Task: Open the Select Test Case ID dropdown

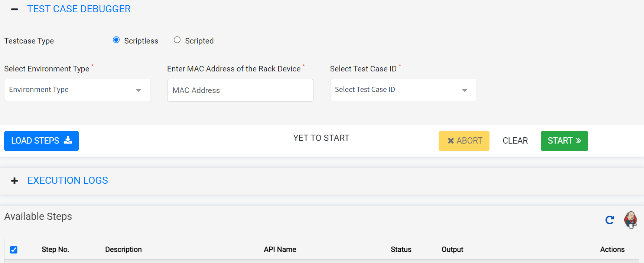Action: 403,90
